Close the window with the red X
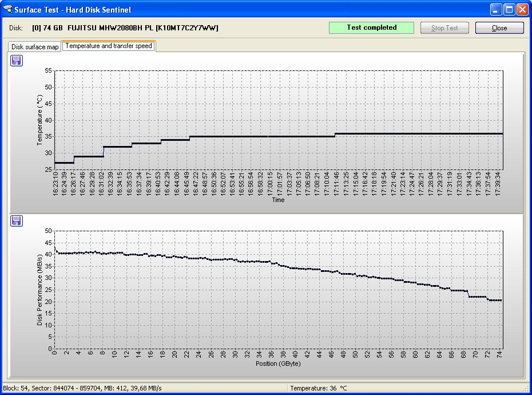Screen dimensions: 532x395 pyautogui.click(x=522, y=10)
